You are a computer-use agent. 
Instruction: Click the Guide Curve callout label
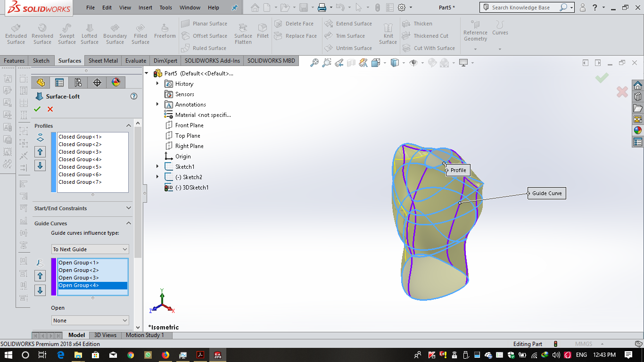pyautogui.click(x=547, y=193)
